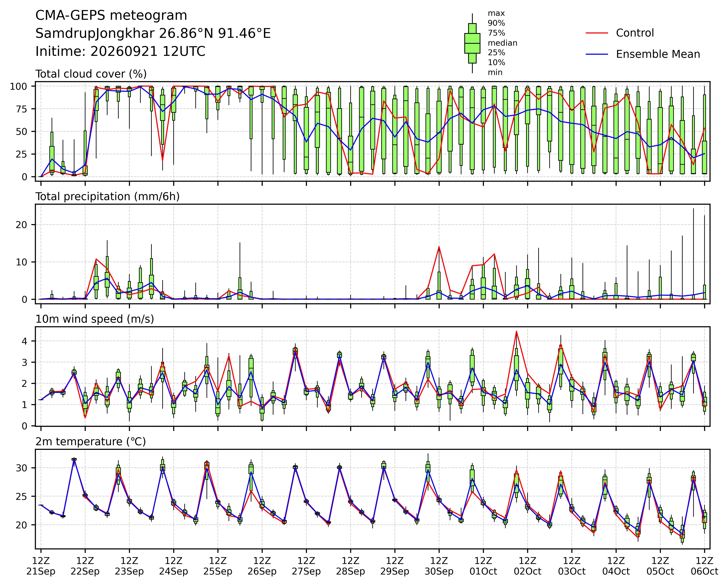Click the Total precipitation panel title
728x586 pixels.
click(x=107, y=196)
